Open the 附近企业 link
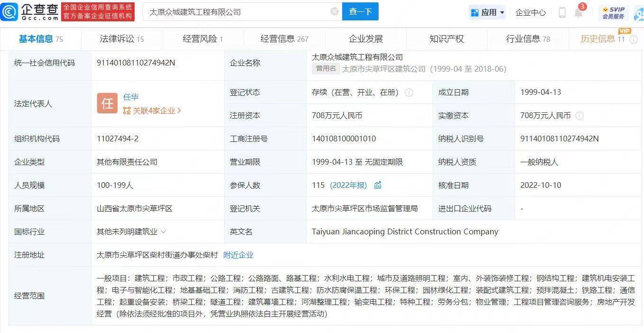This screenshot has height=333, width=644. 238,255
